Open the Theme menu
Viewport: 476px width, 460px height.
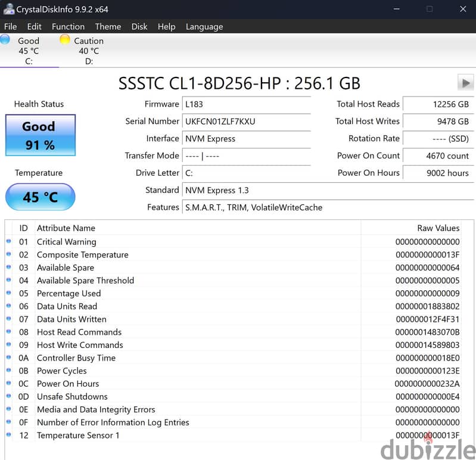tap(108, 27)
